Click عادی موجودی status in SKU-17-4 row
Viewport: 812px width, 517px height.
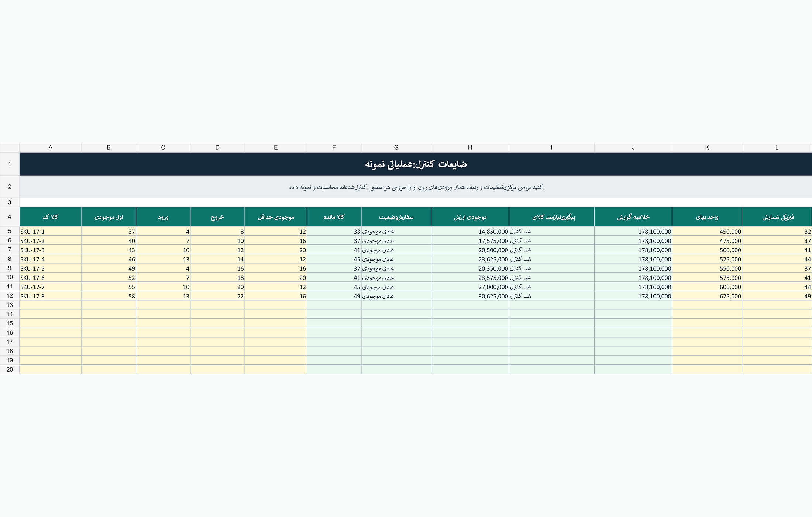click(x=396, y=259)
